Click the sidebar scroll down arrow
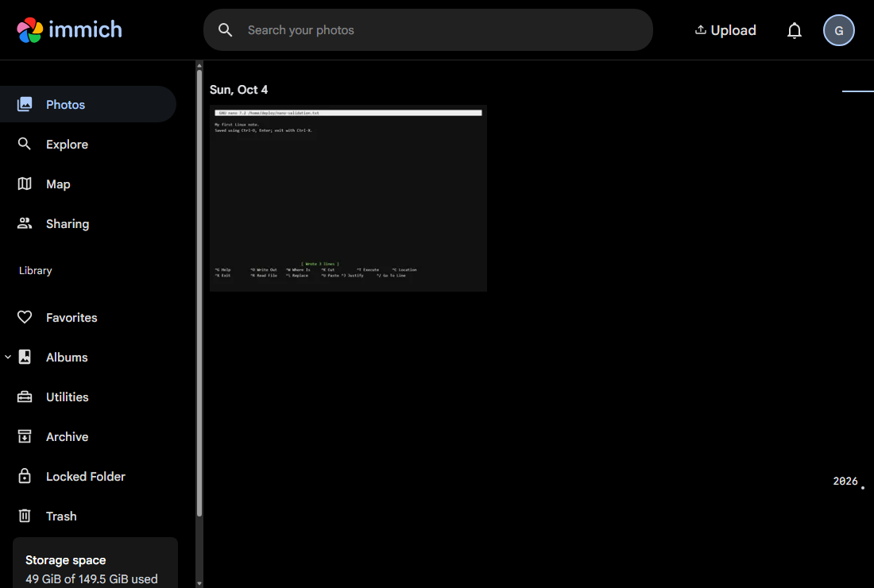This screenshot has width=874, height=588. click(x=199, y=583)
